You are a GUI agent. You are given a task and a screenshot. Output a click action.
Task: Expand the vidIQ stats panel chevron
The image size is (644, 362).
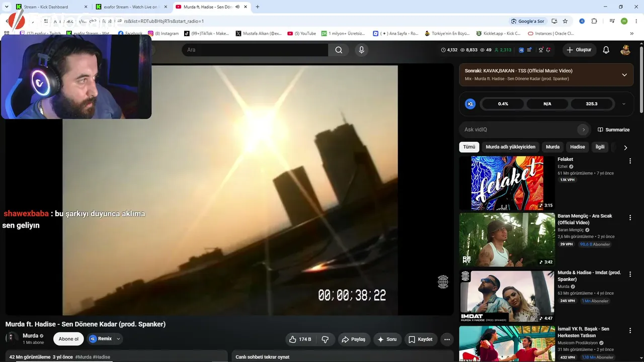tap(624, 104)
